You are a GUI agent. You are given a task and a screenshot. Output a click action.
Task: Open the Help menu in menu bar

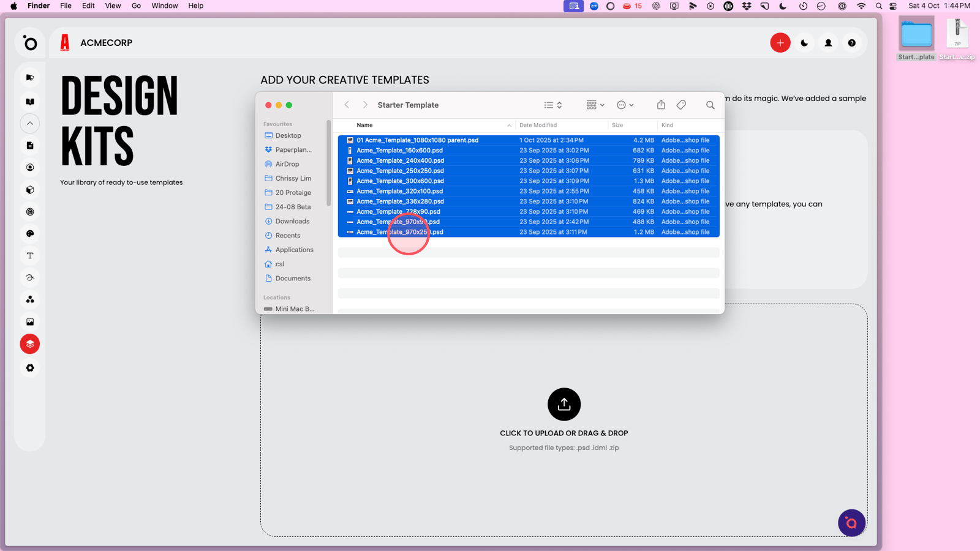click(x=195, y=6)
